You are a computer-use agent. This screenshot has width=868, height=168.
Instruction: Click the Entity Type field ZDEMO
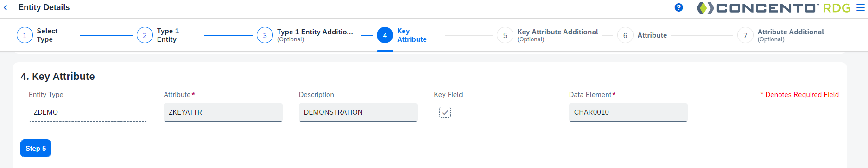pyautogui.click(x=88, y=112)
